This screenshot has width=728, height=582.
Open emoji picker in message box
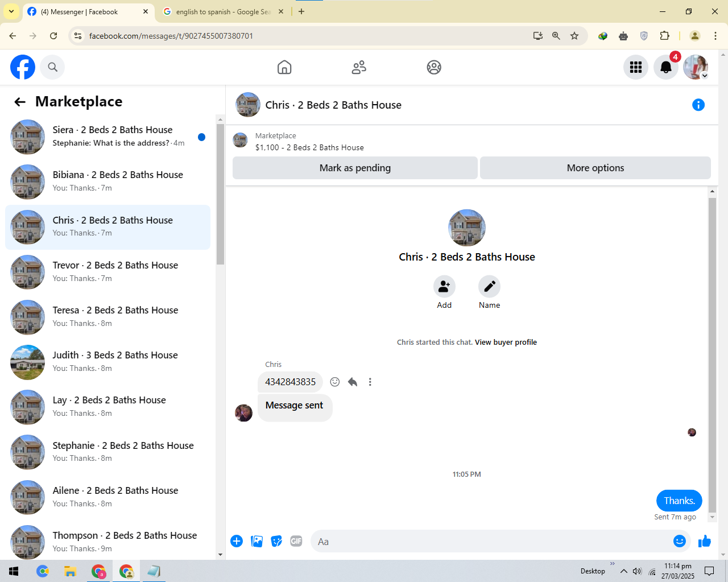(679, 541)
